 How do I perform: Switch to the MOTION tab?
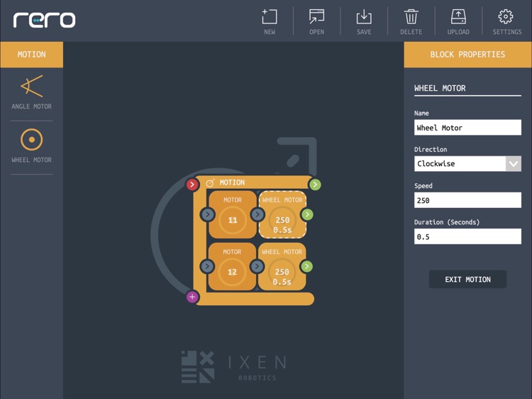[x=31, y=55]
